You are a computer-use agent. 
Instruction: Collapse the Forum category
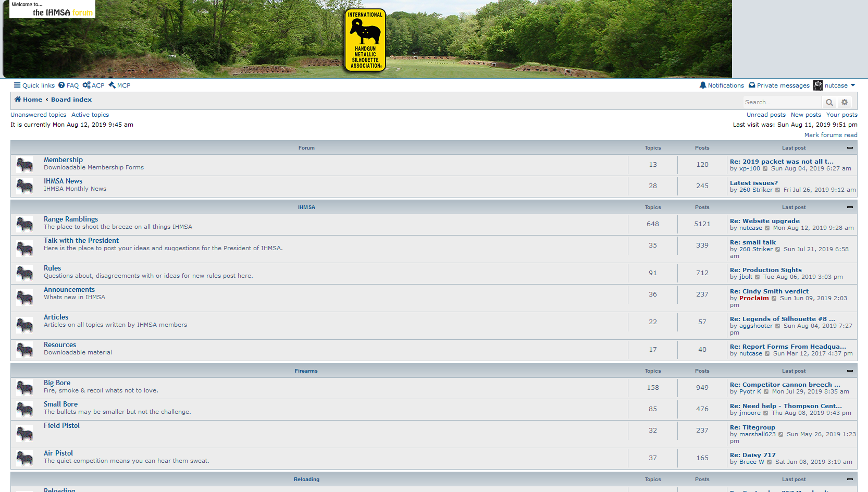click(x=850, y=148)
